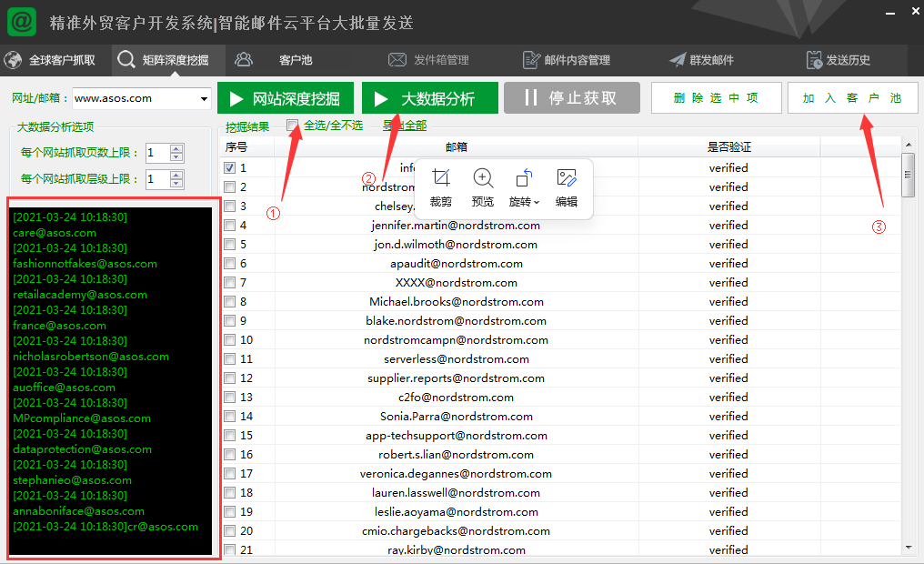The height and width of the screenshot is (564, 924).
Task: Open the 旋转 rotate dropdown
Action: coord(524,188)
